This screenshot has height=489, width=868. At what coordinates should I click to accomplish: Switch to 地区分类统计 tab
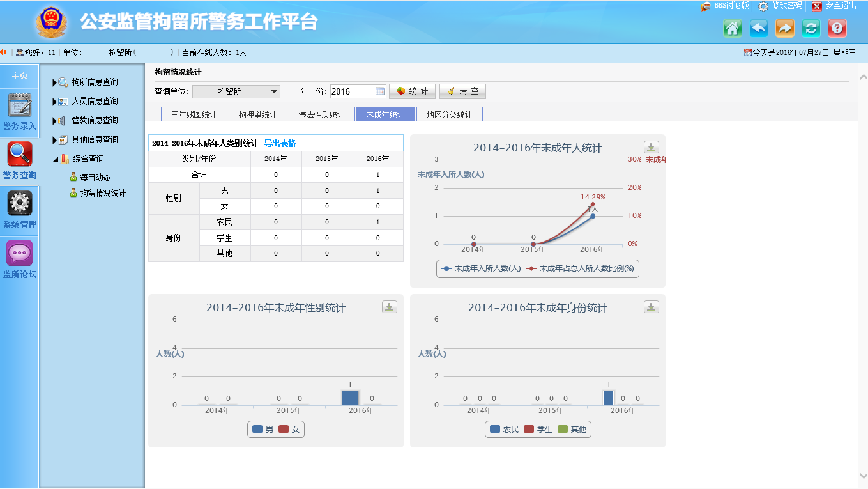point(450,114)
